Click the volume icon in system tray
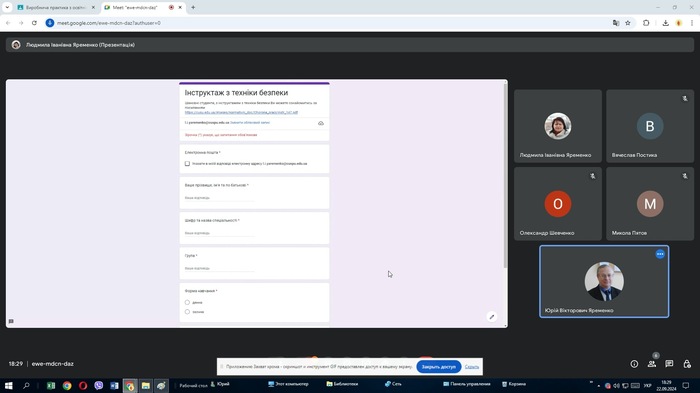 pos(616,385)
